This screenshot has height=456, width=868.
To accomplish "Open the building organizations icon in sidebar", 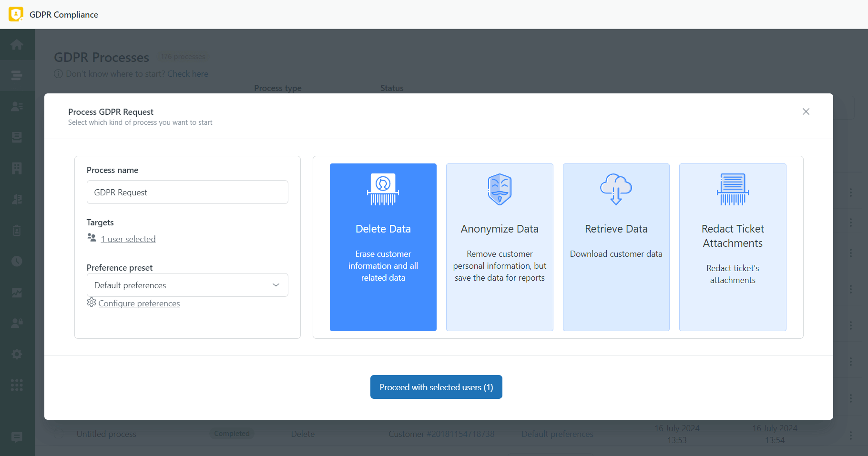I will click(17, 168).
